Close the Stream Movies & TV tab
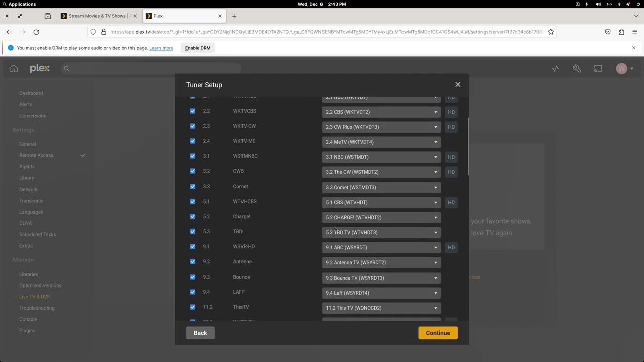 click(x=135, y=16)
